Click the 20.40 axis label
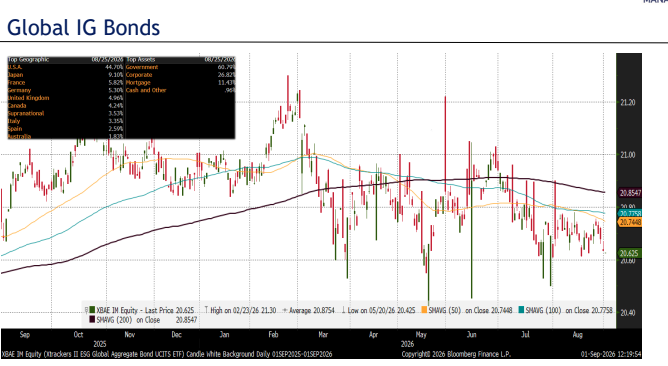668x366 pixels. tap(628, 313)
